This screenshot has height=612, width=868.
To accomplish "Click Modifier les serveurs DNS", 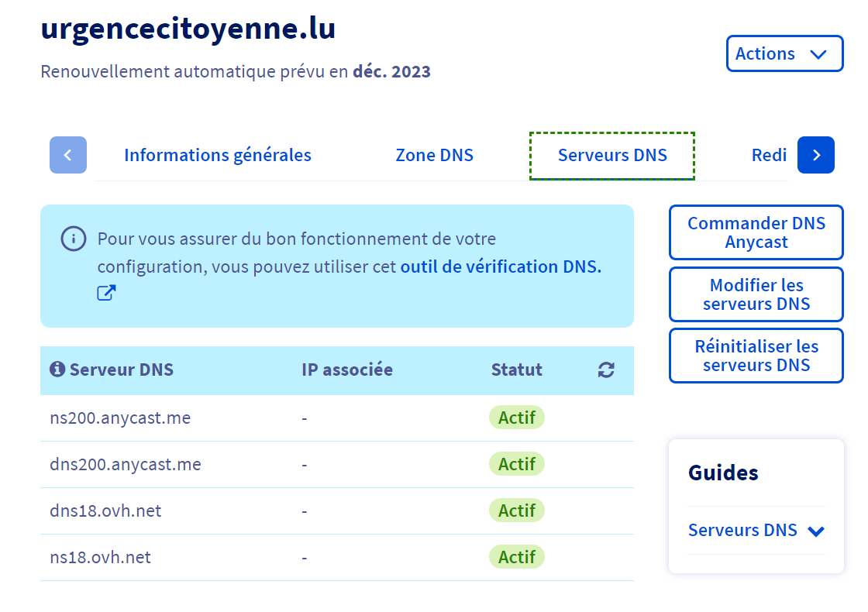I will click(x=756, y=294).
